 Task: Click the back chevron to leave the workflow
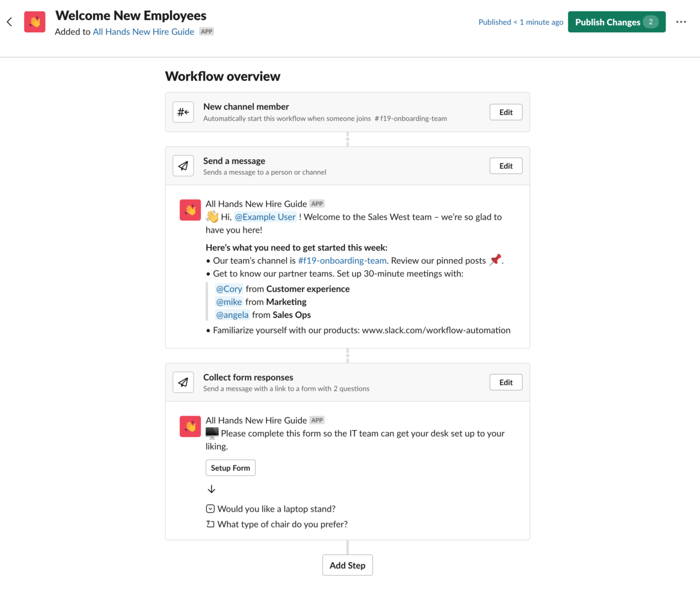pos(9,21)
